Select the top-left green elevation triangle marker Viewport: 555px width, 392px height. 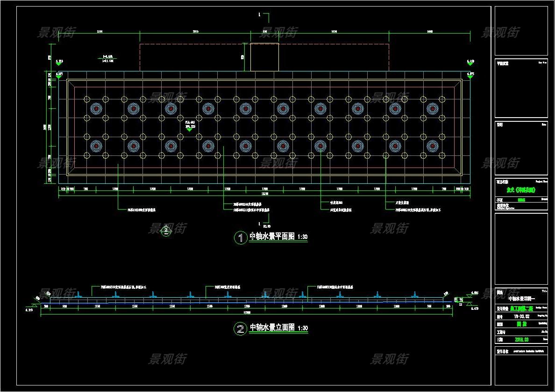coord(59,64)
